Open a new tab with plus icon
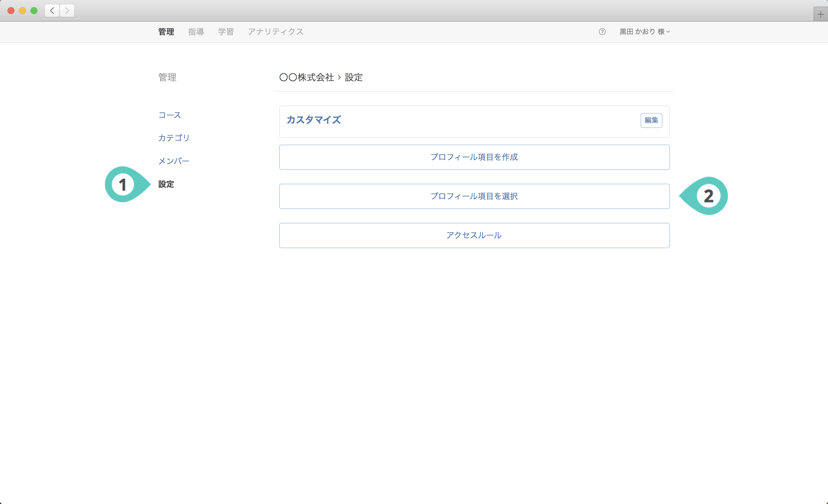Image resolution: width=828 pixels, height=504 pixels. click(820, 14)
